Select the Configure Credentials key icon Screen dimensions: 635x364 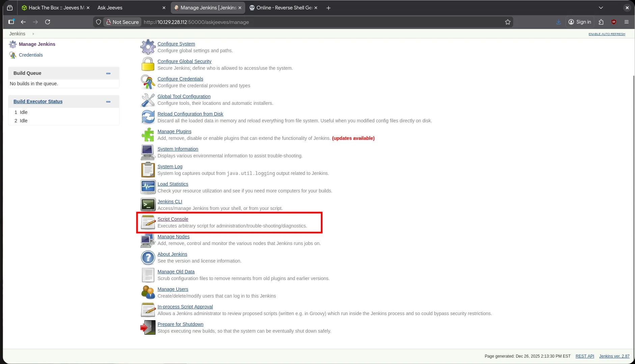click(x=148, y=82)
